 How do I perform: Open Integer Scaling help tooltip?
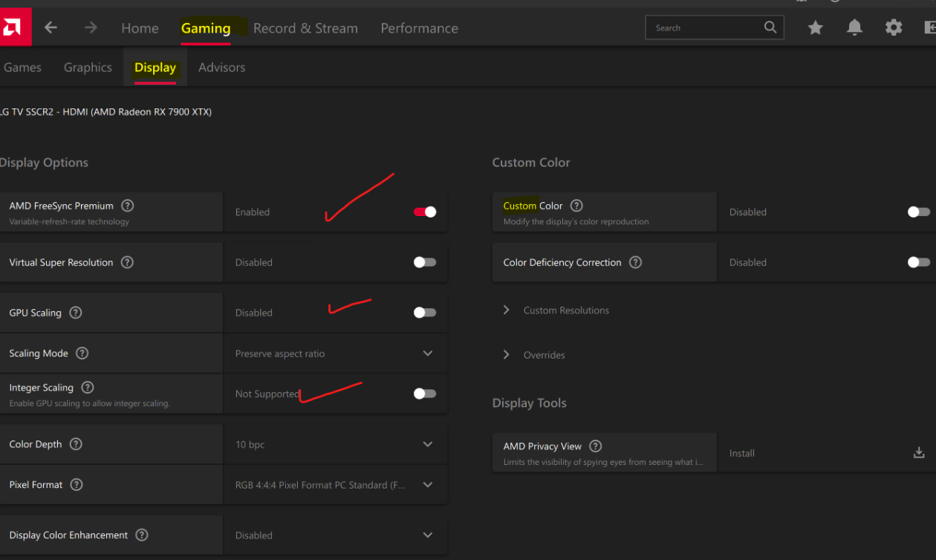pyautogui.click(x=87, y=387)
